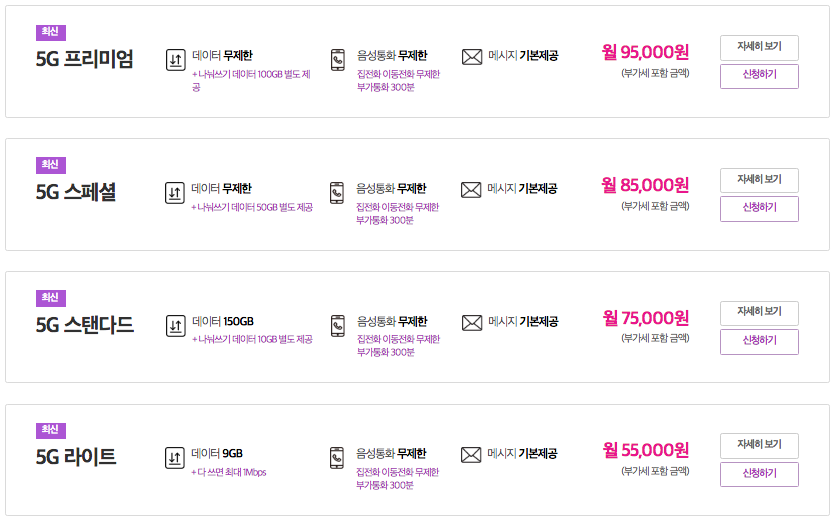
Task: Click the envelope icon in 5G 라이트 row
Action: click(471, 455)
